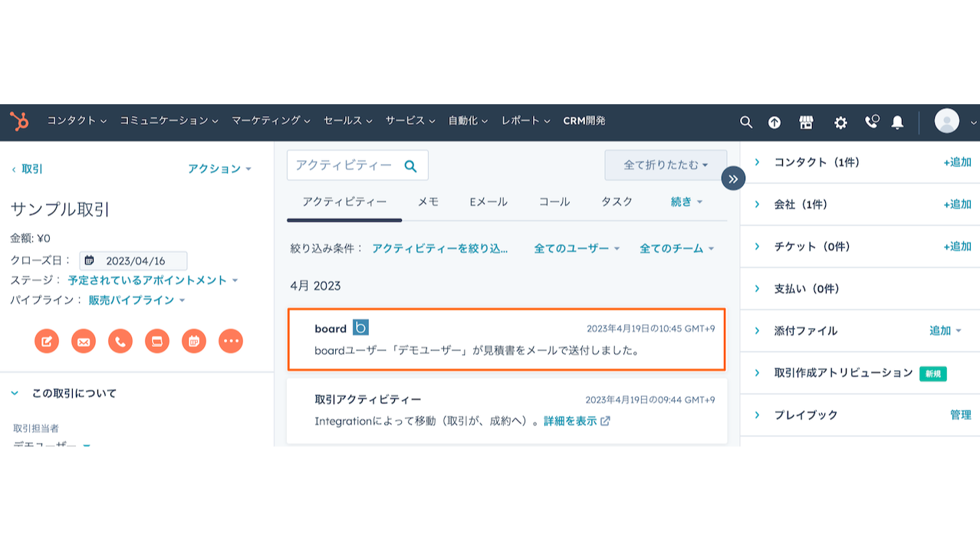Click the 詳細を表示 link
Viewport: 980px width, 551px height.
[576, 421]
